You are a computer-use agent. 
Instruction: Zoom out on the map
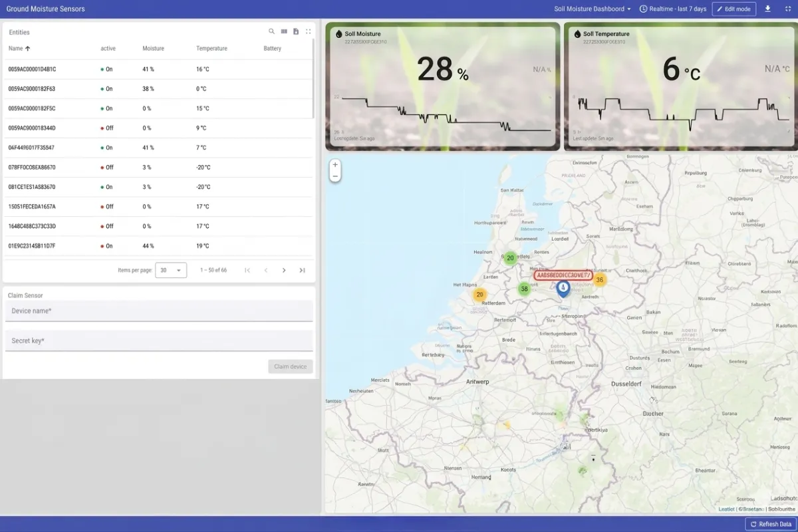point(335,176)
